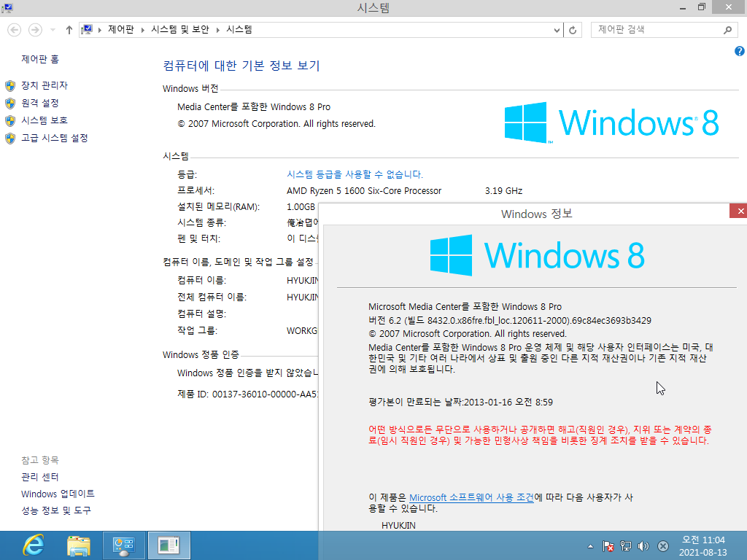The height and width of the screenshot is (560, 747).
Task: Click the computer icon in address bar
Action: 87,29
